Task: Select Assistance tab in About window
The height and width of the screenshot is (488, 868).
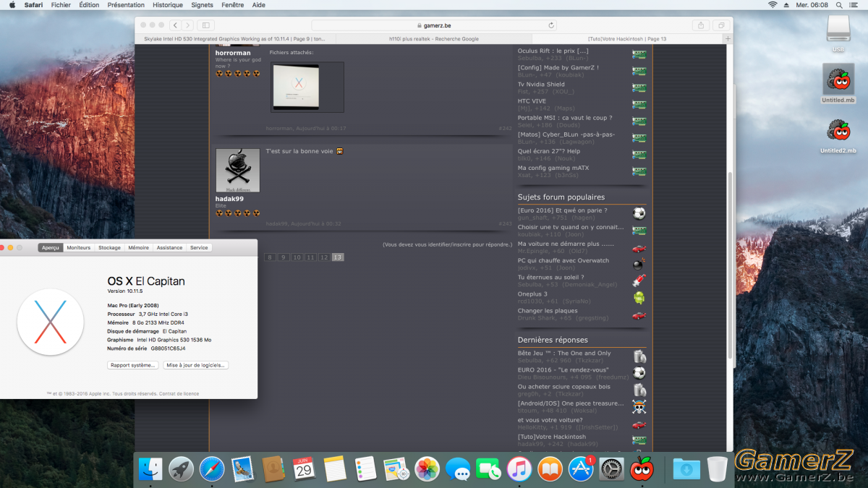Action: [169, 248]
